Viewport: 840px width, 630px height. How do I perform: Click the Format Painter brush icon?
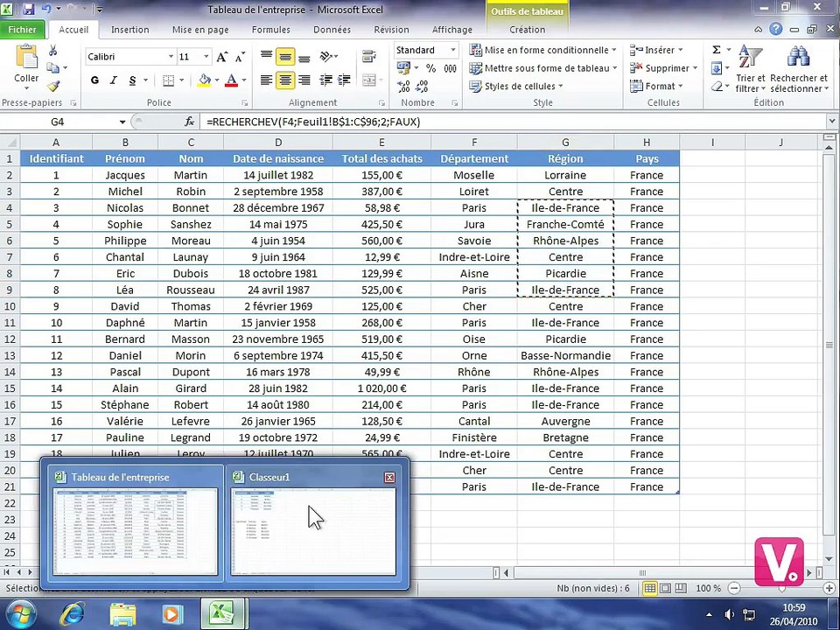[53, 86]
